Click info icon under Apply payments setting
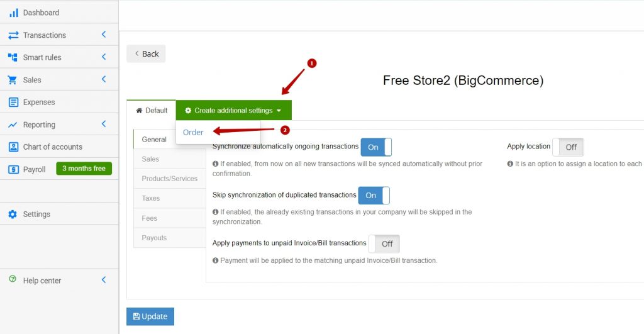This screenshot has height=334, width=644. [215, 260]
